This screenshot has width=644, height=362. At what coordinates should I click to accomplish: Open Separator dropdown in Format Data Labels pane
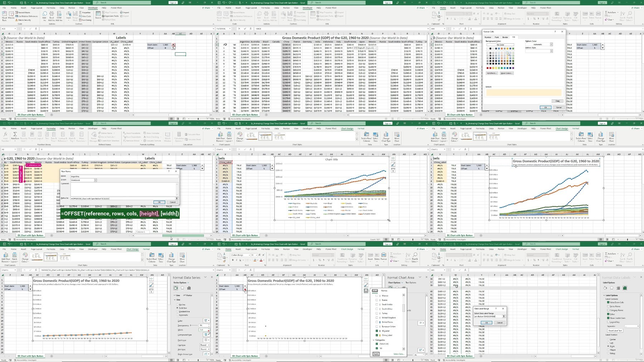click(x=632, y=326)
